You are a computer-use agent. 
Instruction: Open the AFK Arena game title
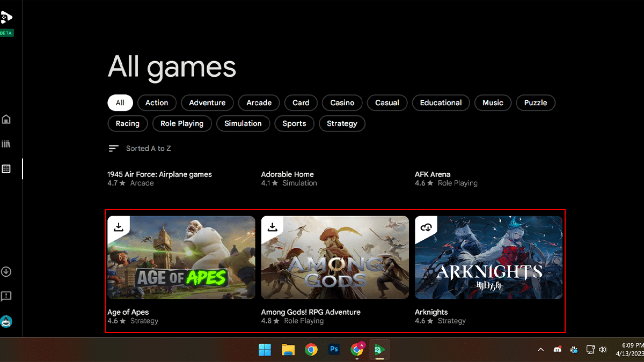point(433,174)
